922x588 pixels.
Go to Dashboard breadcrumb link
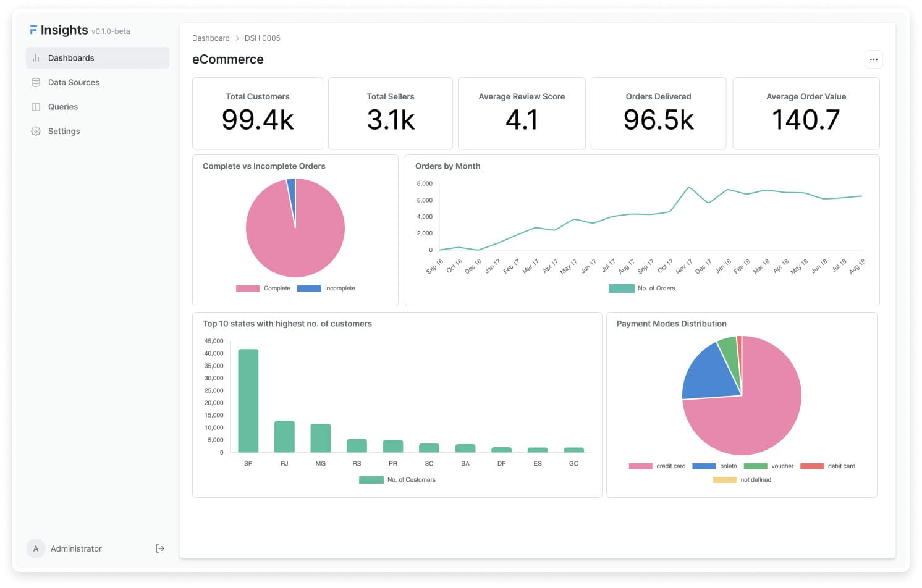coord(211,38)
